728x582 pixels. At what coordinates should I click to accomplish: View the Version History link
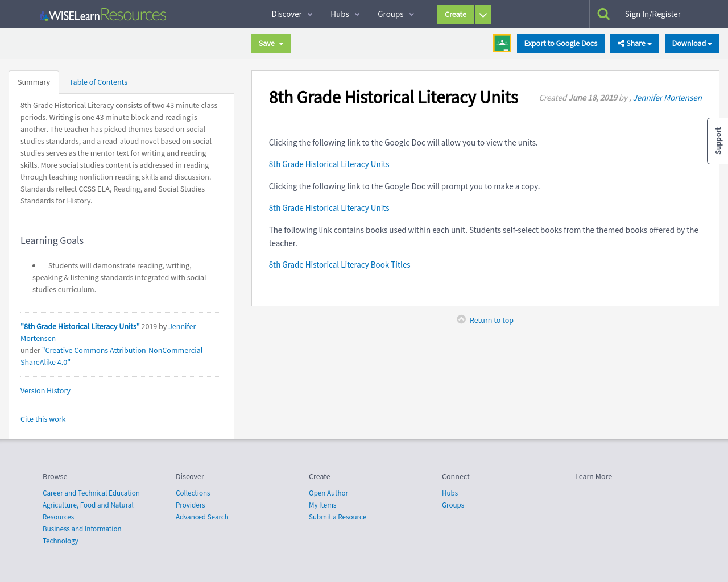pos(45,390)
